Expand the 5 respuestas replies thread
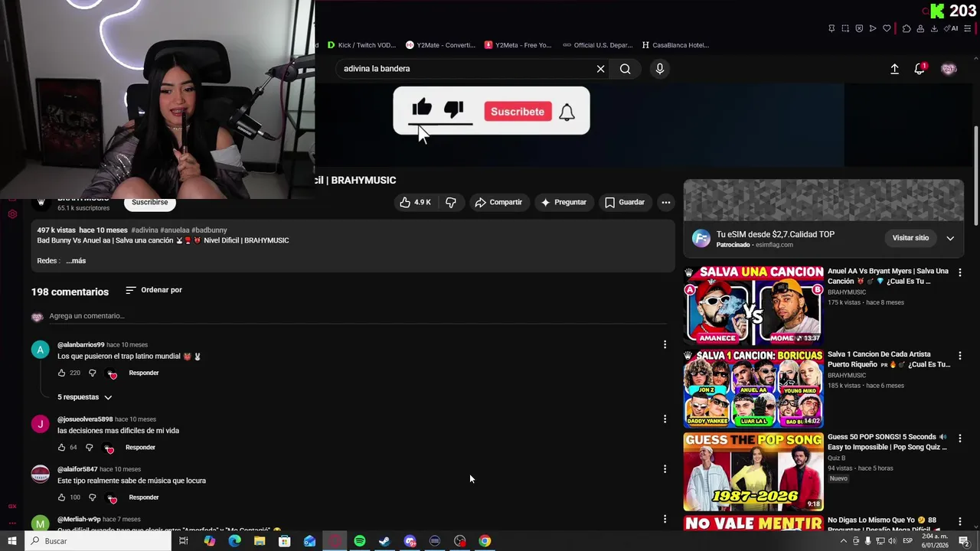Screen dimensions: 980x551 85,397
